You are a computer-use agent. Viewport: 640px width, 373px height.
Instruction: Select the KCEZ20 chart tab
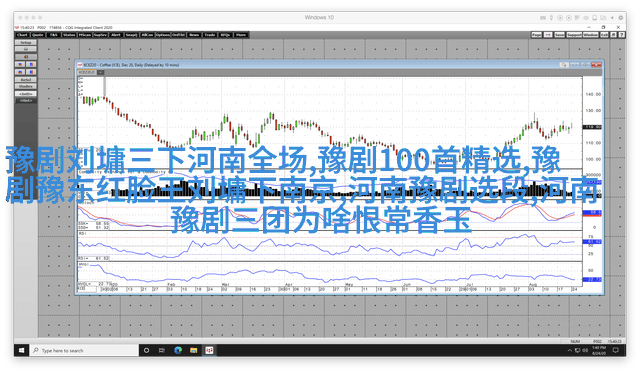[87, 72]
